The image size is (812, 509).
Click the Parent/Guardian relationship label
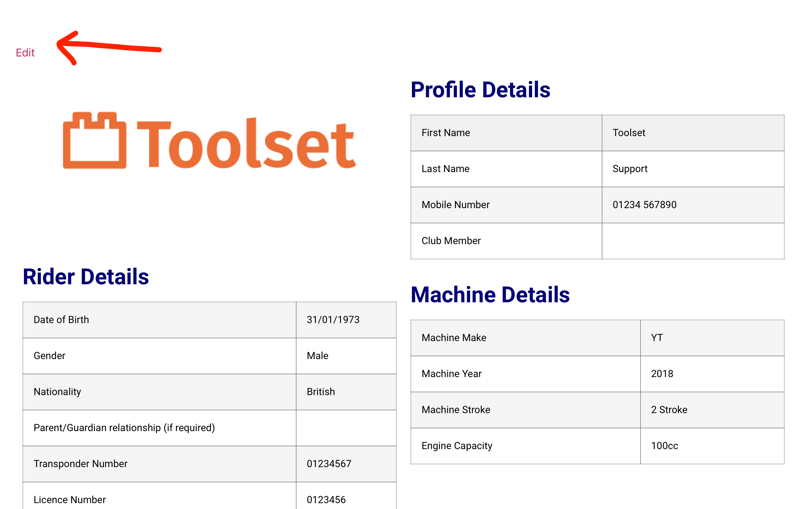coord(124,428)
